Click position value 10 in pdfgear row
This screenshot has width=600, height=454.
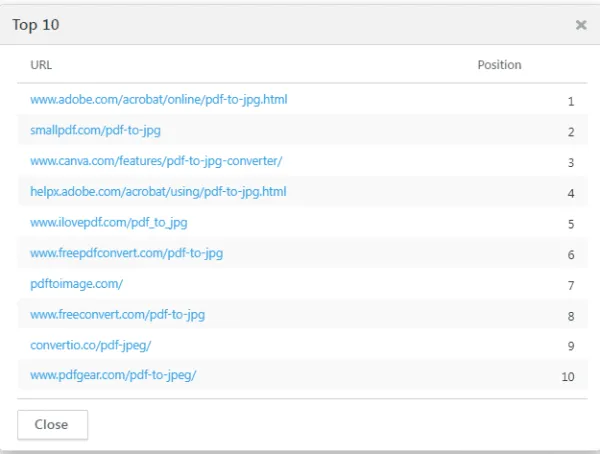(568, 377)
